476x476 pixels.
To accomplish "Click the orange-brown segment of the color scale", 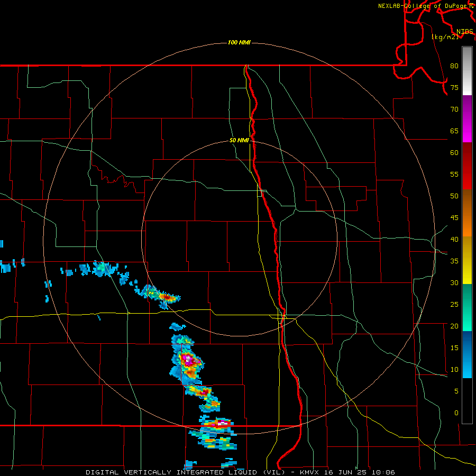I will [467, 213].
